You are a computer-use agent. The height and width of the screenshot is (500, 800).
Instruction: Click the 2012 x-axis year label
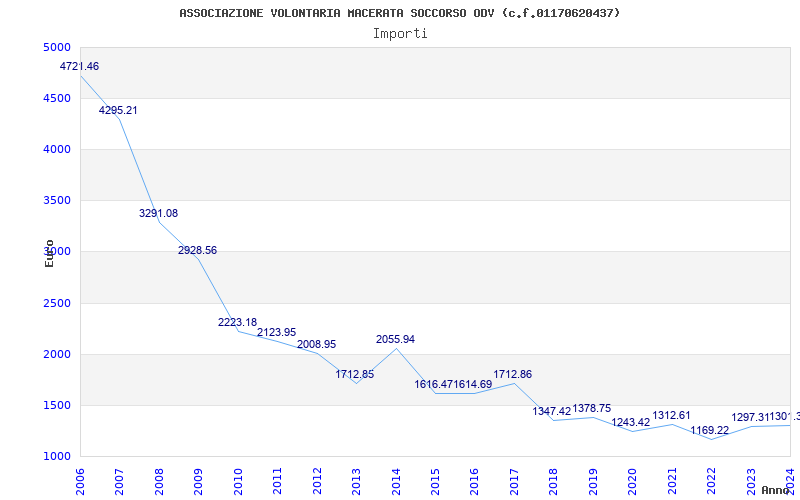tap(316, 482)
